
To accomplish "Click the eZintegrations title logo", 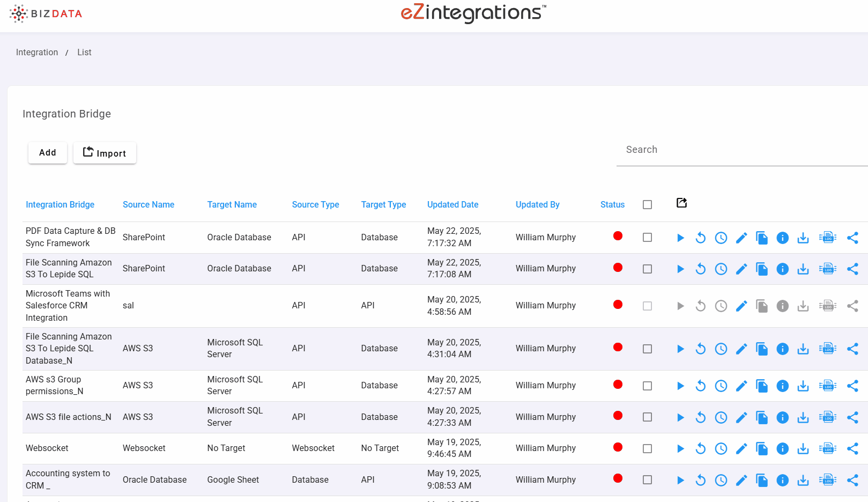I will click(473, 13).
